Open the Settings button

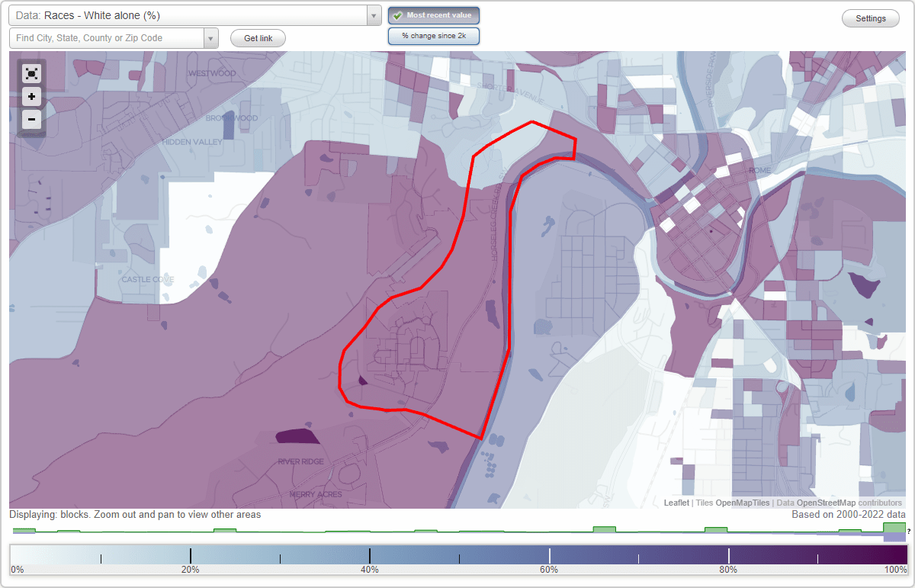click(x=871, y=18)
